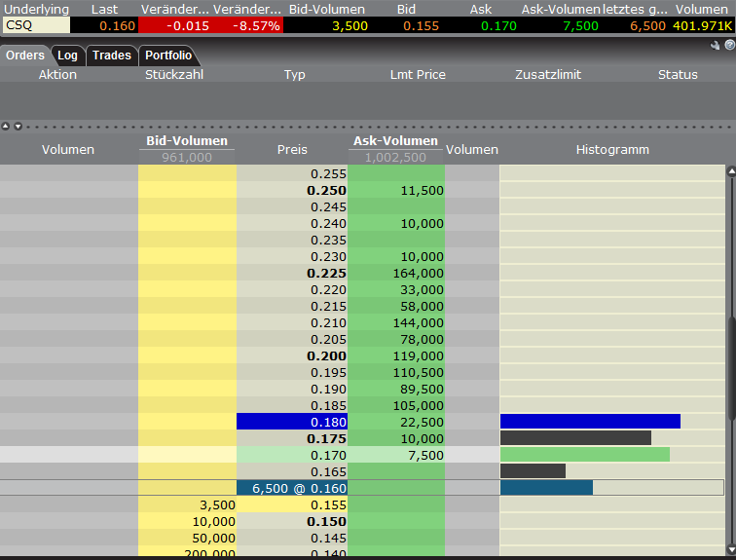Open the Trades tab
This screenshot has width=736, height=560.
pos(111,56)
